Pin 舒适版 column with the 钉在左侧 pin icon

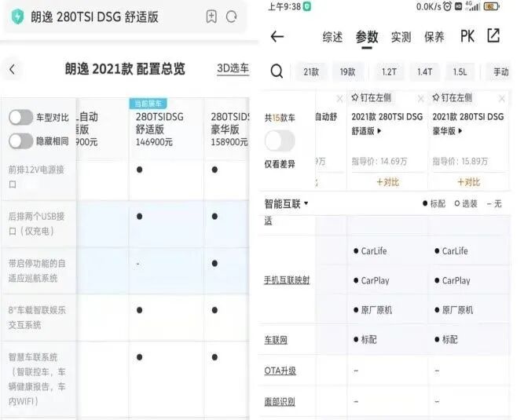point(355,97)
